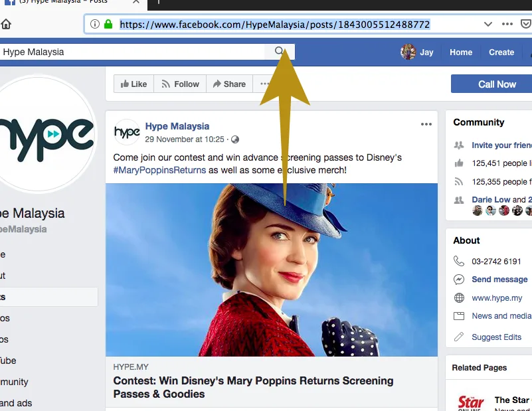Screen dimensions: 532x411
Task: Click the Facebook search input field
Action: click(x=133, y=52)
